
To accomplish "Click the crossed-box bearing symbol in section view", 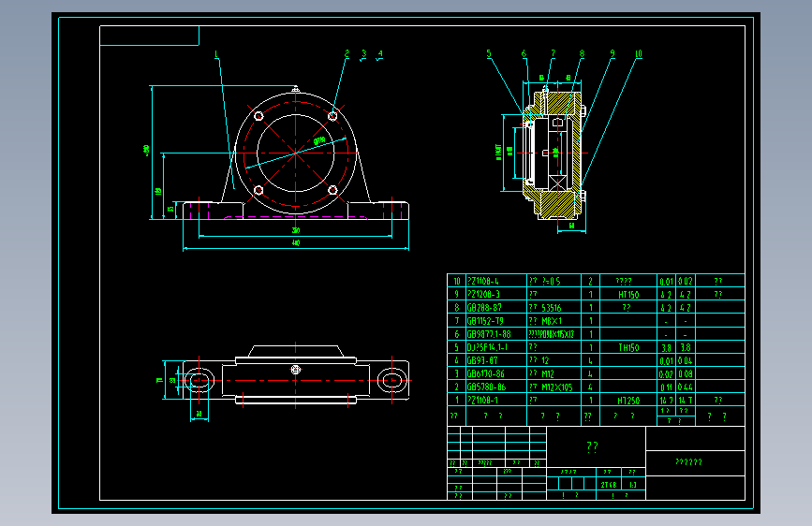I will click(558, 183).
